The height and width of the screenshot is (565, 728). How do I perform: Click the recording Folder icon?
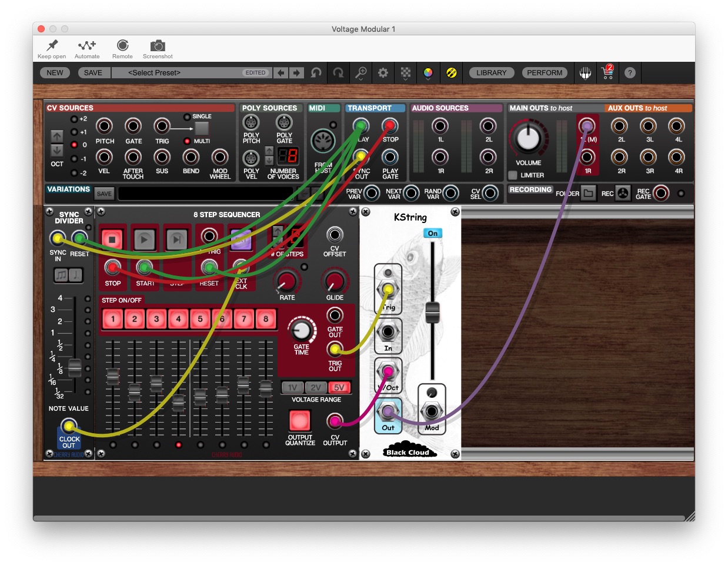pyautogui.click(x=588, y=193)
